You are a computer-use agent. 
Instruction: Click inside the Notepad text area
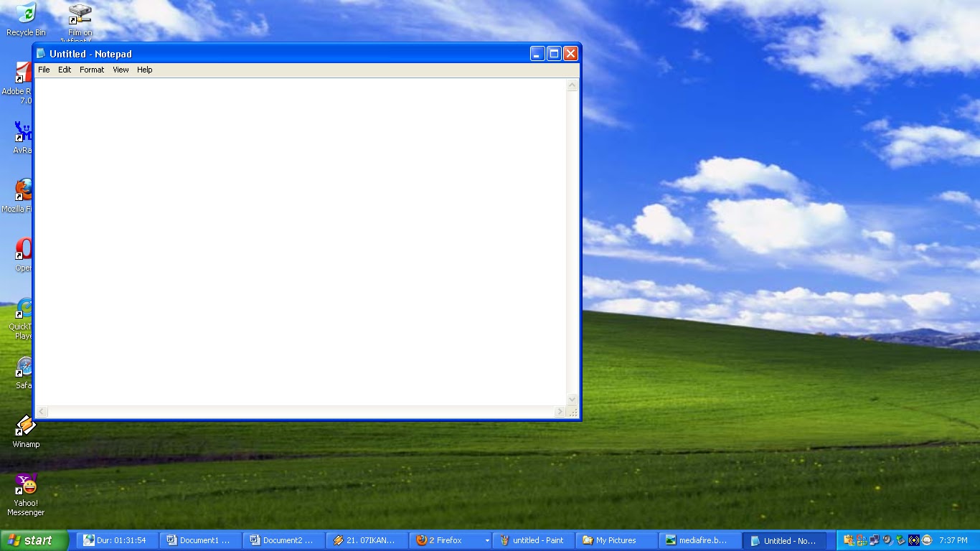pyautogui.click(x=300, y=242)
